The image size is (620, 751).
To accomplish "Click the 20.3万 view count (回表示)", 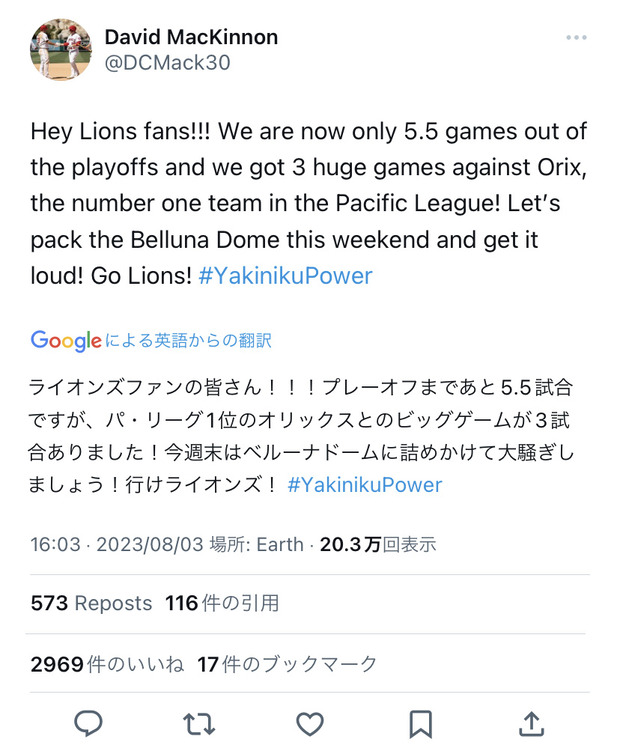I will click(x=378, y=544).
